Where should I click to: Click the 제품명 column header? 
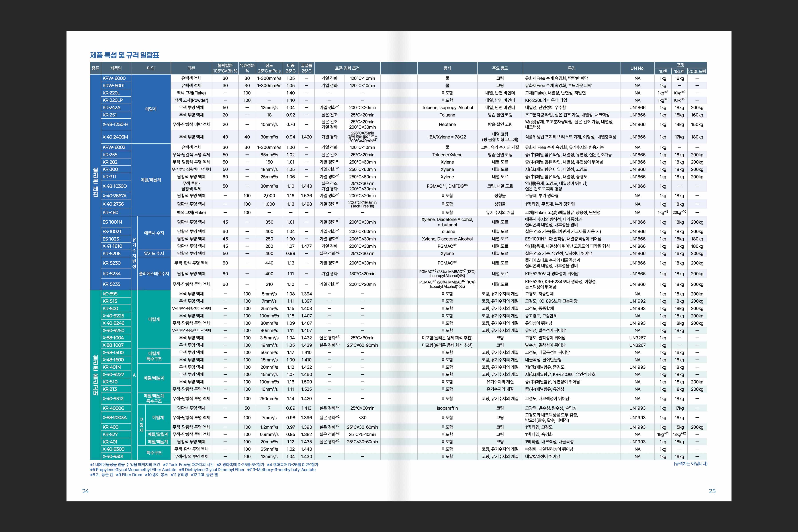116,68
